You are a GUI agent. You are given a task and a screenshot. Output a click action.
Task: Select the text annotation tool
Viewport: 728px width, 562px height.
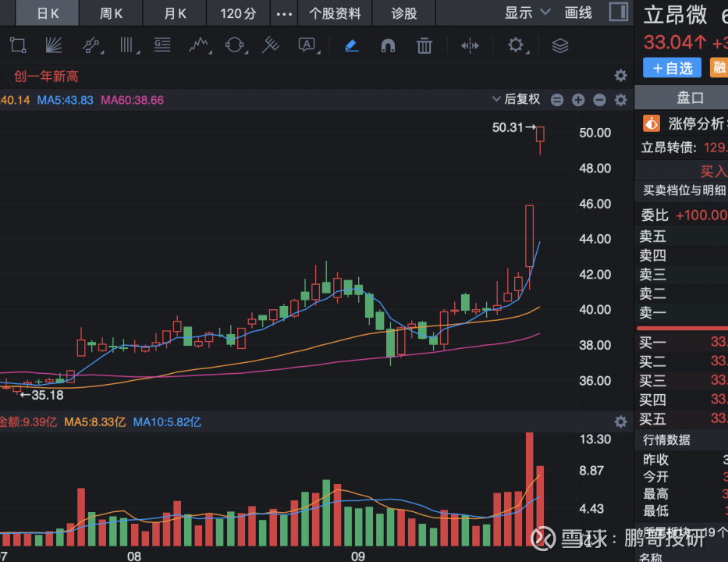click(x=307, y=45)
